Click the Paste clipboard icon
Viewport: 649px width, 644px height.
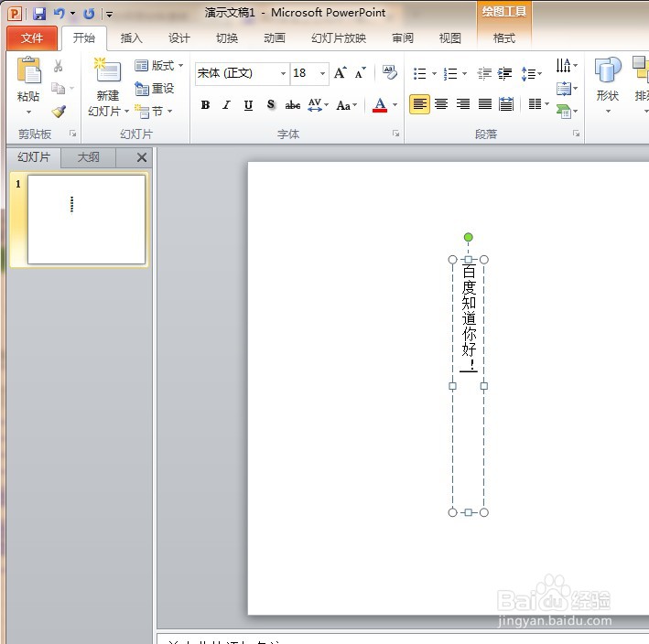pyautogui.click(x=28, y=70)
